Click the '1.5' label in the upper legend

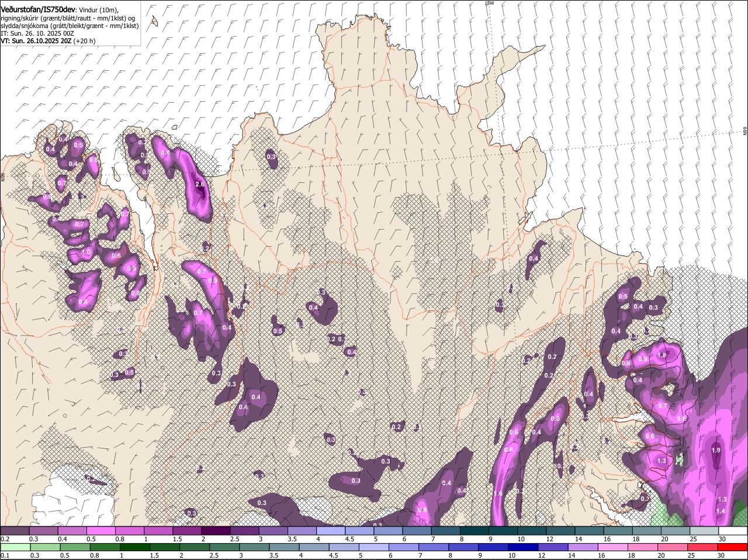pyautogui.click(x=177, y=539)
